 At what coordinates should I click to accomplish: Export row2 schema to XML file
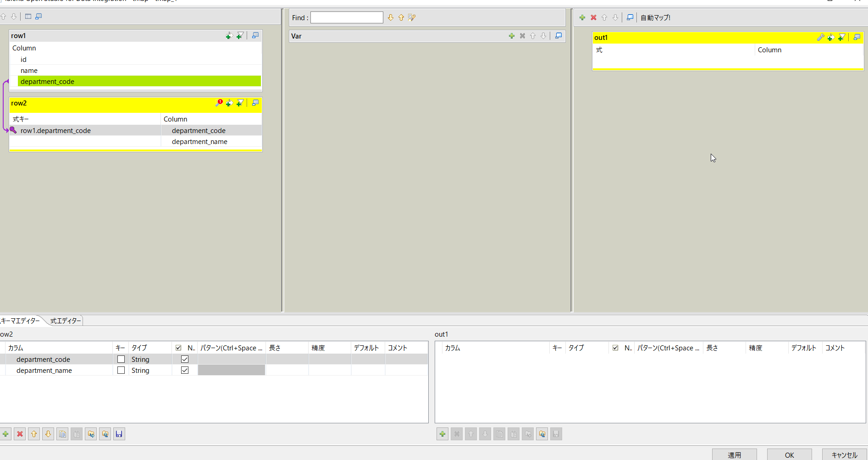pyautogui.click(x=91, y=434)
